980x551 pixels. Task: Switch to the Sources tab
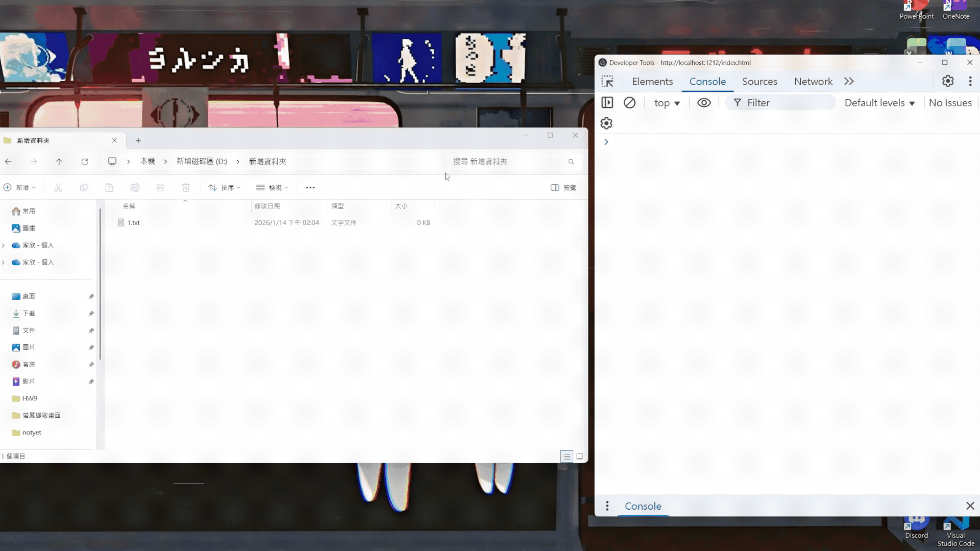(x=759, y=82)
